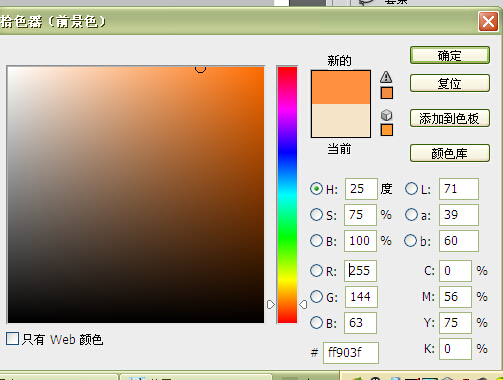Pick the web-safe swatch below the cube icon
Image resolution: width=503 pixels, height=380 pixels.
point(387,130)
